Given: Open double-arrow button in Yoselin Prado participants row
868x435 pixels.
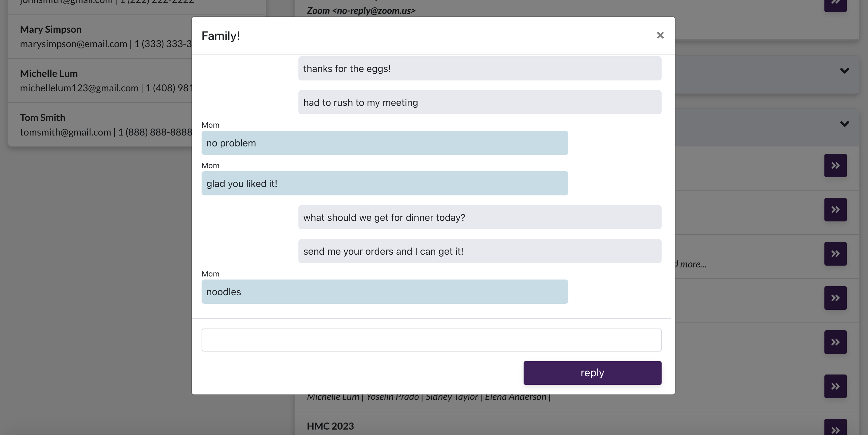Looking at the screenshot, I should [x=835, y=386].
